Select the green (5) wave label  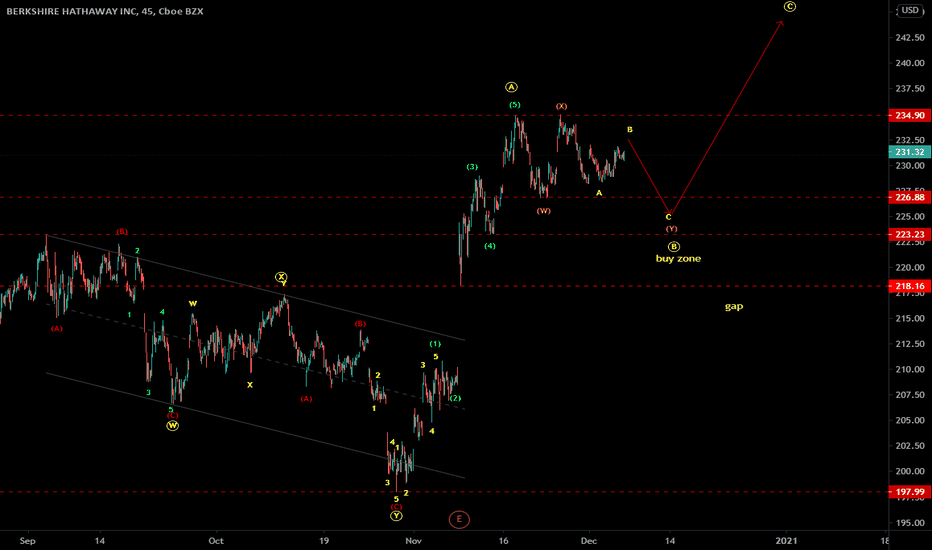[x=515, y=105]
